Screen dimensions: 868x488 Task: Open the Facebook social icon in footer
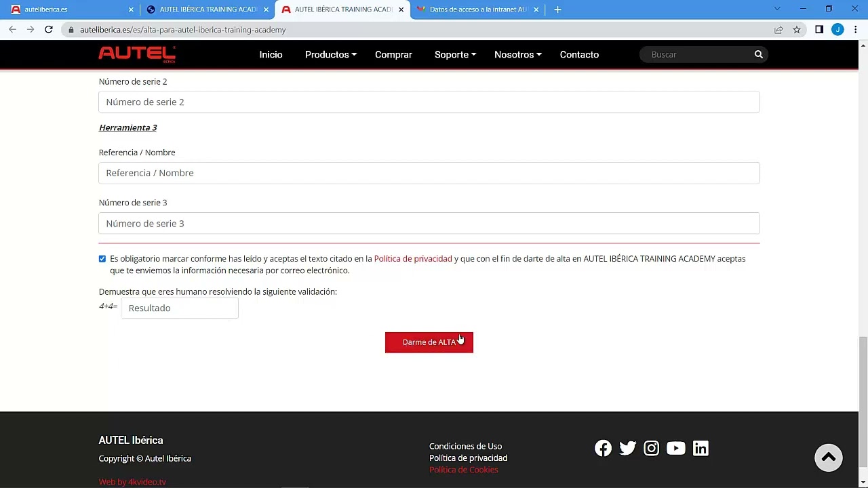(x=603, y=448)
